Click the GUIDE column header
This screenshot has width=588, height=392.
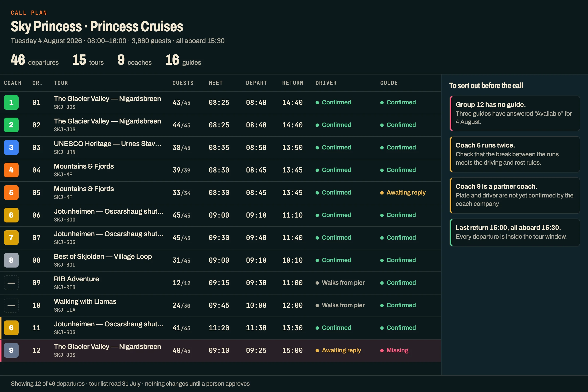pos(389,83)
